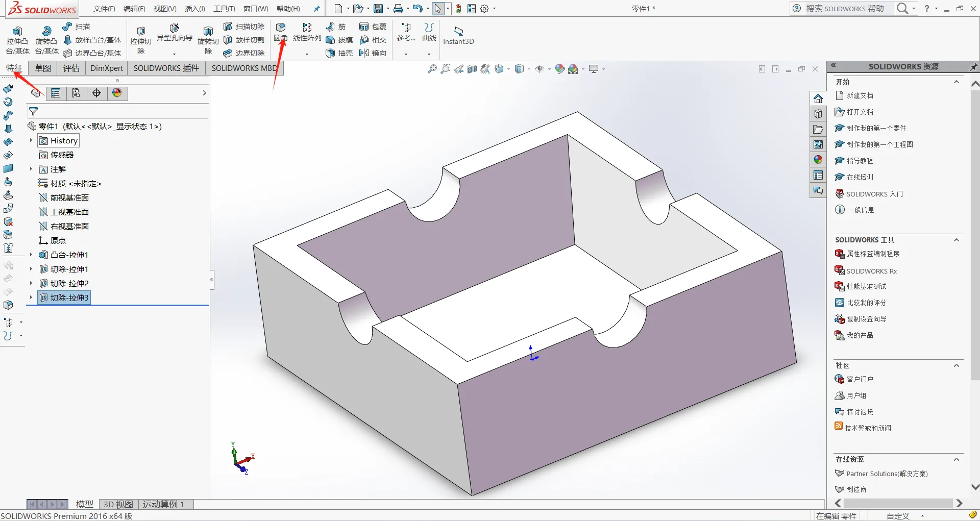Open the 异型孔向导 hole wizard
Viewport: 980px width, 521px height.
click(x=174, y=33)
